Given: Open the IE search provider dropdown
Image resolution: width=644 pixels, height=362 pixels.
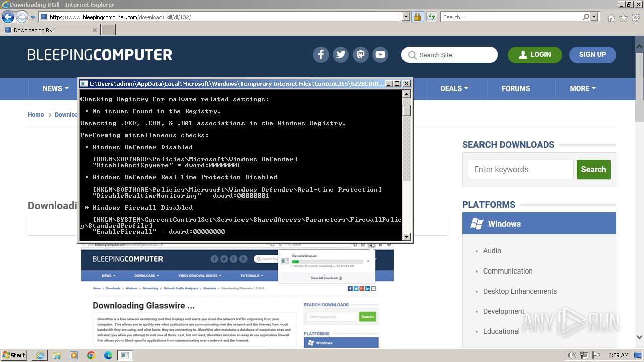Looking at the screenshot, I should (x=594, y=17).
